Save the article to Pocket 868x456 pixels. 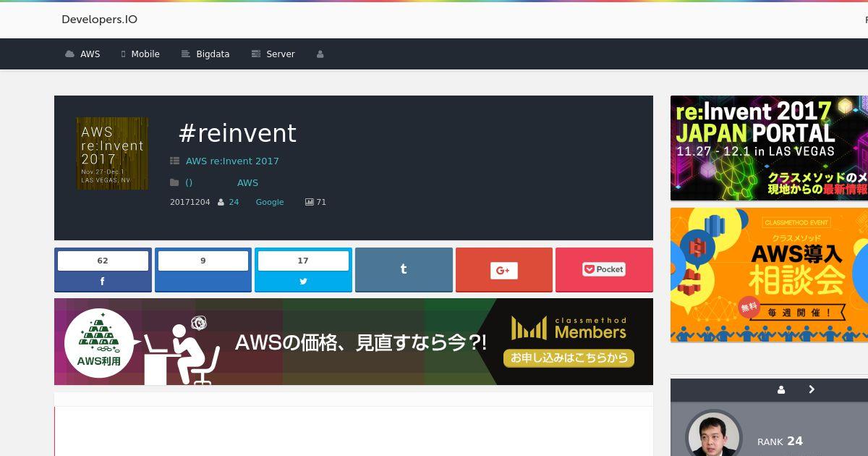[x=604, y=270]
